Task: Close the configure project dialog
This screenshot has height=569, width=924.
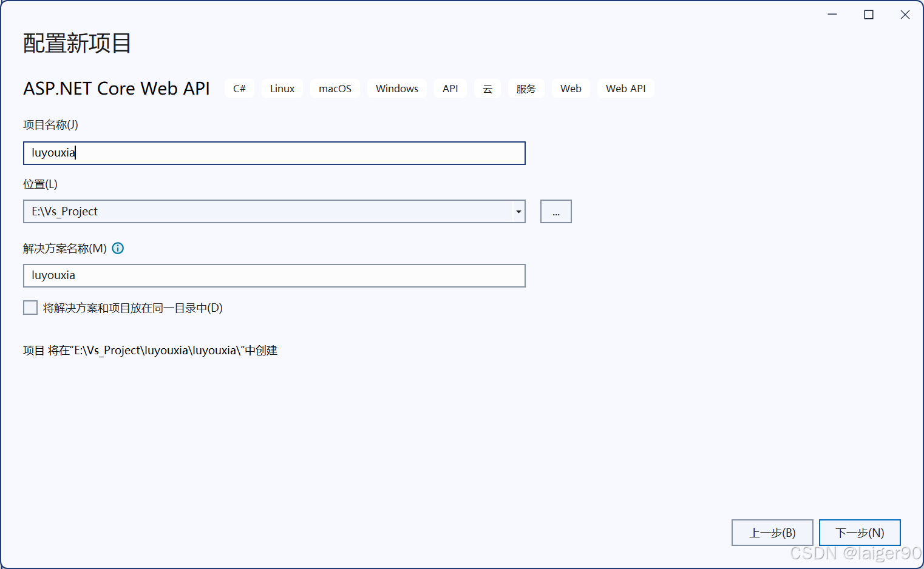Action: 905,15
